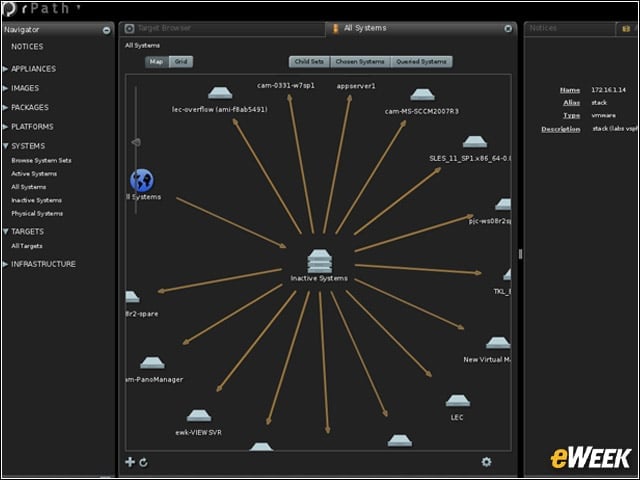Click the map zoom slider handle
Screen dimensions: 640x480
tap(136, 142)
